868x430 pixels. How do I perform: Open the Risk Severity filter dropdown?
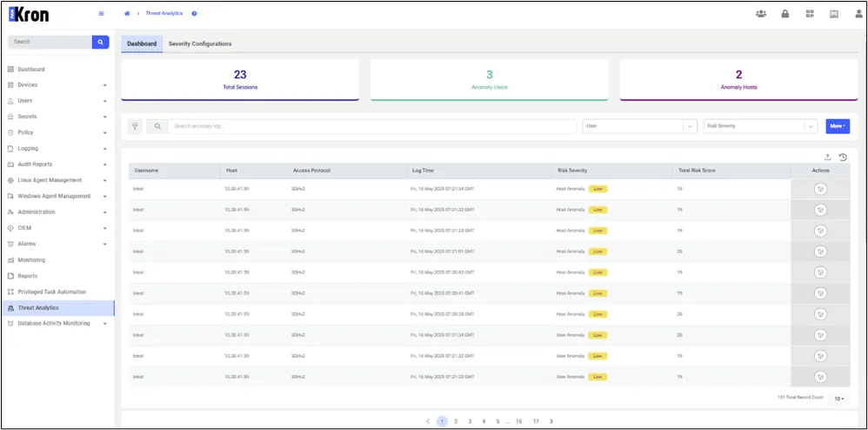point(761,126)
